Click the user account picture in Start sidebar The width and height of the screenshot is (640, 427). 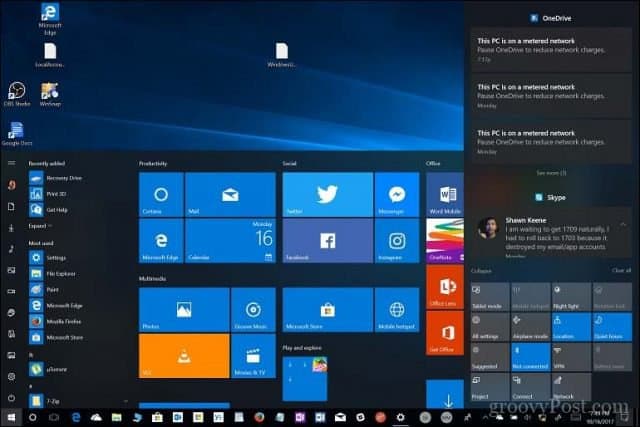pos(11,185)
